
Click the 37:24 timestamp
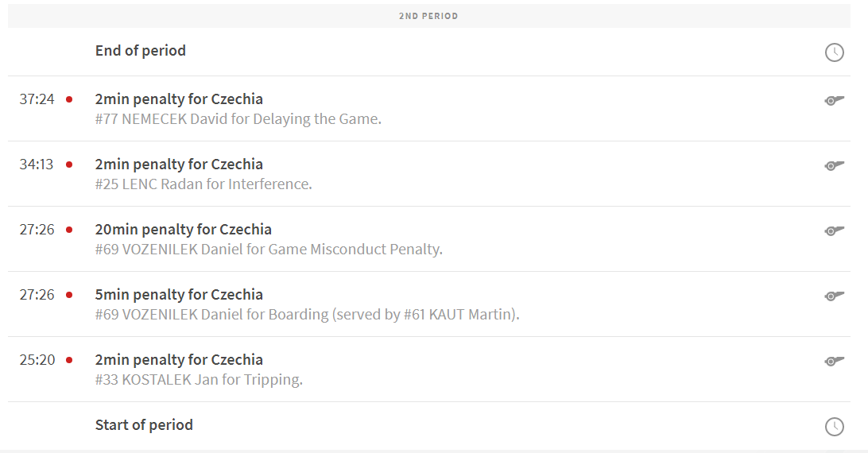coord(37,99)
